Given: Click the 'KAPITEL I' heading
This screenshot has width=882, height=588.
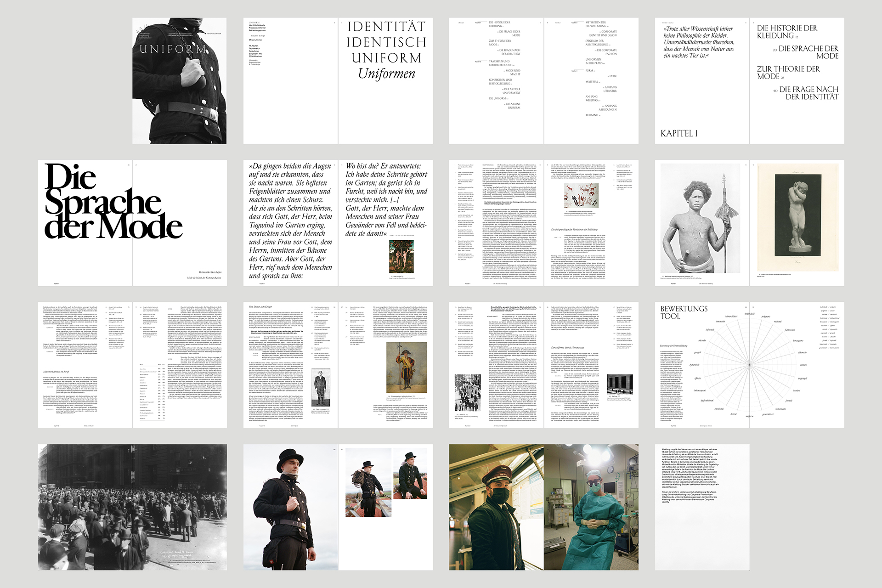Looking at the screenshot, I should 679,133.
